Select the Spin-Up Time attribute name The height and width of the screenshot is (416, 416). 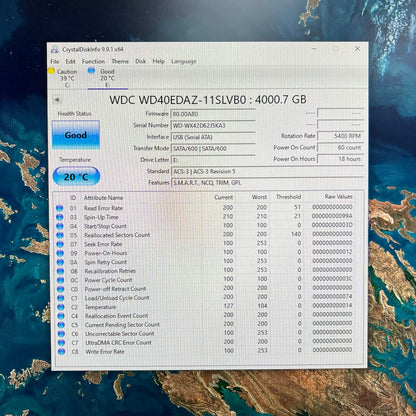101,217
